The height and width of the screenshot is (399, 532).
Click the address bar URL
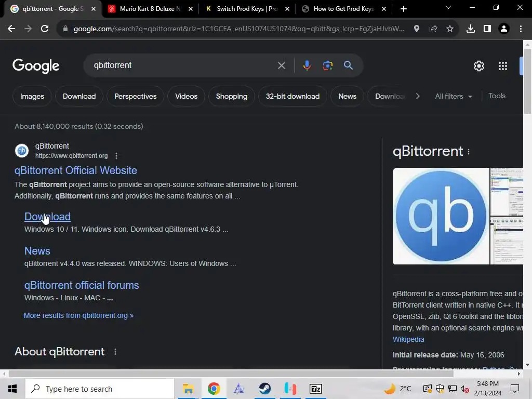(x=238, y=29)
